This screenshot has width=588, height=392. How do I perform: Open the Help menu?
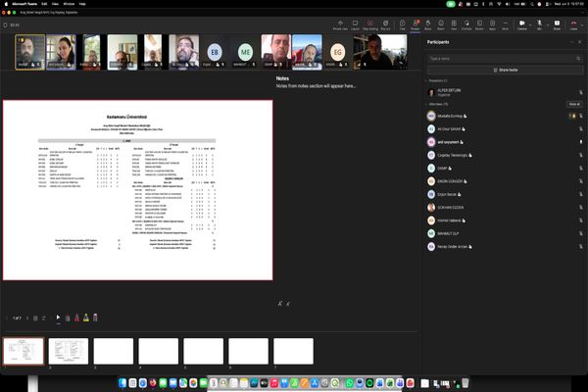[x=82, y=4]
